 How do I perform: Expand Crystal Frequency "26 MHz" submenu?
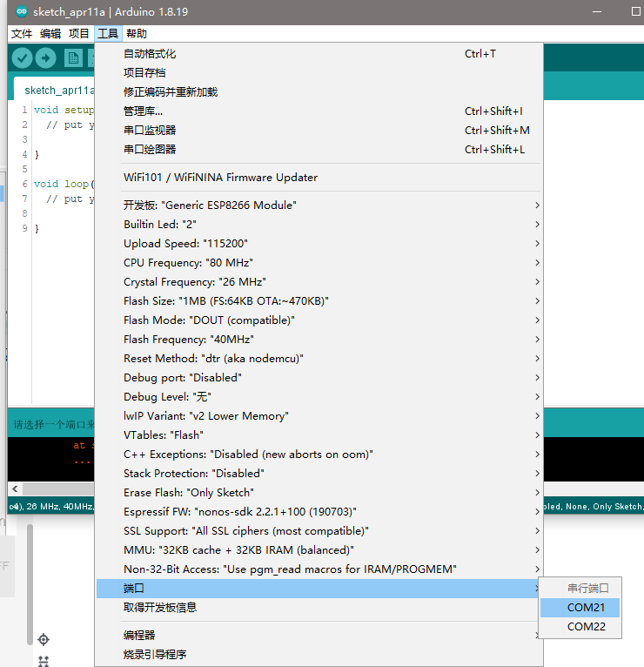coord(319,282)
